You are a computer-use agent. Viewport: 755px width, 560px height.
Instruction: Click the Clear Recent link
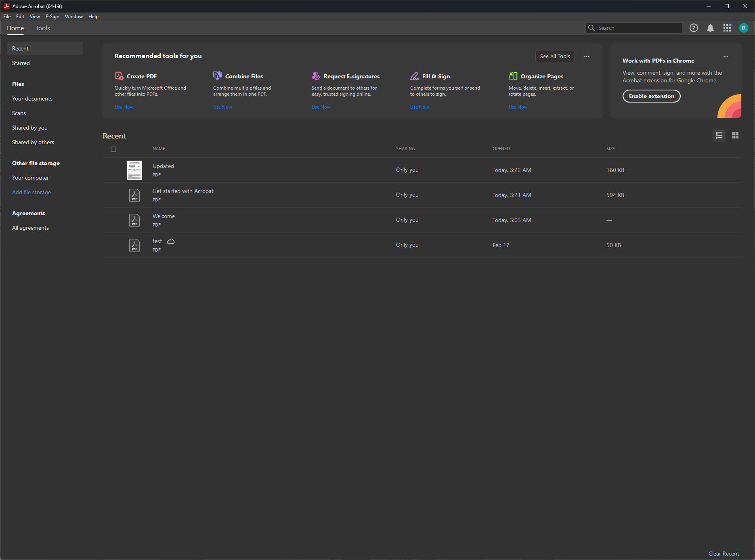724,554
